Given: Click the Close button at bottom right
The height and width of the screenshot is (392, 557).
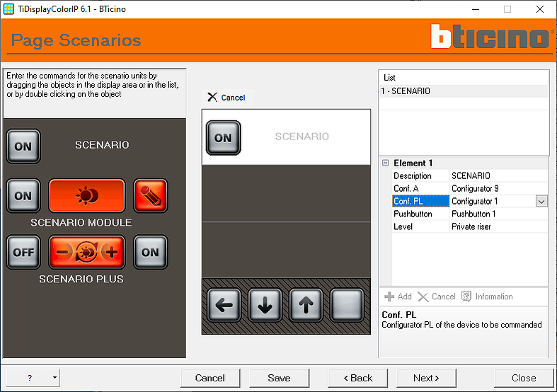Looking at the screenshot, I should pos(524,378).
